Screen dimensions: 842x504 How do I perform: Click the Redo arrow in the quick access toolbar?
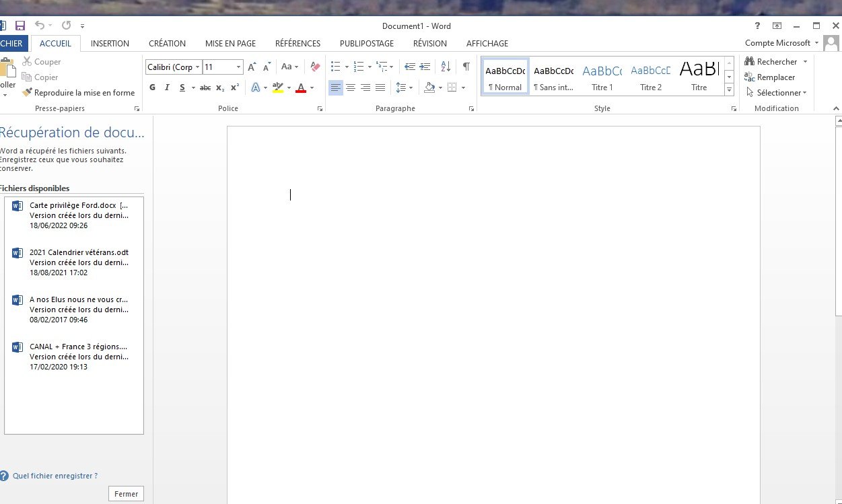pos(66,26)
